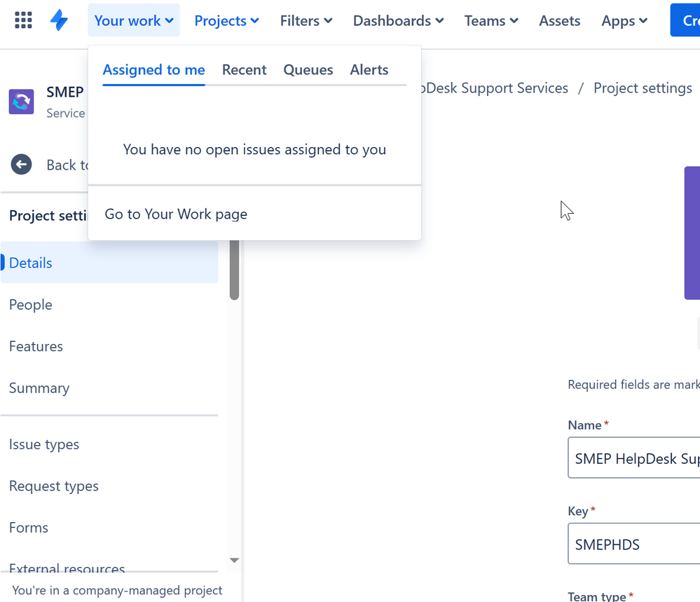Expand the Projects dropdown
700x602 pixels.
point(226,20)
